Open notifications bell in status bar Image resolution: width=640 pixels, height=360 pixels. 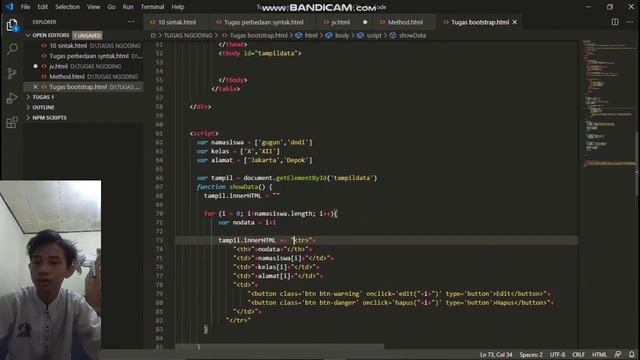(632, 355)
